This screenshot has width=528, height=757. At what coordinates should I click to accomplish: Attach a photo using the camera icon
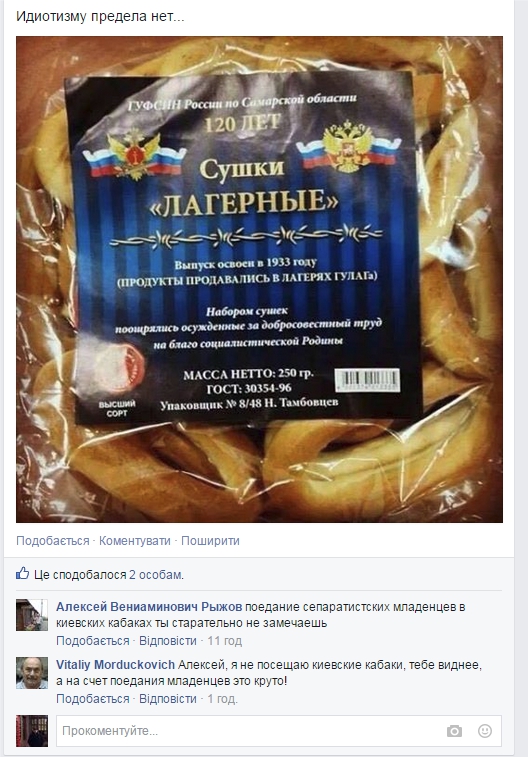point(454,731)
